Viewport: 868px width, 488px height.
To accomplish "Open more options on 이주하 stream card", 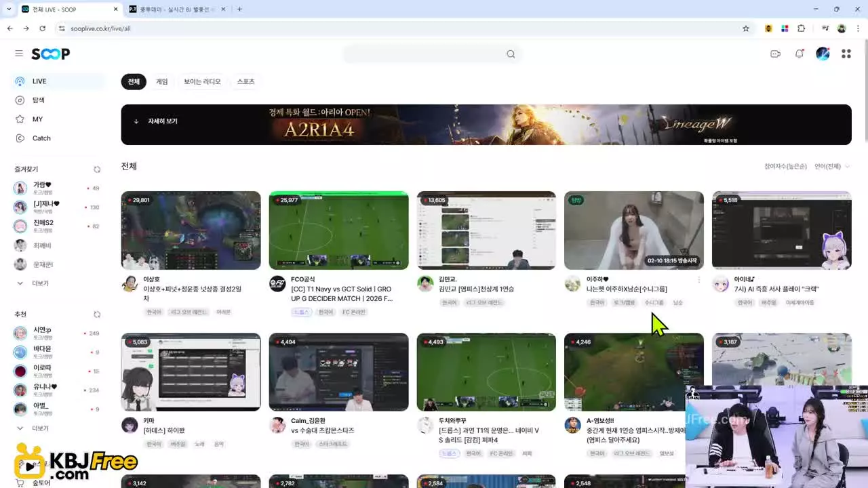I will (x=698, y=279).
